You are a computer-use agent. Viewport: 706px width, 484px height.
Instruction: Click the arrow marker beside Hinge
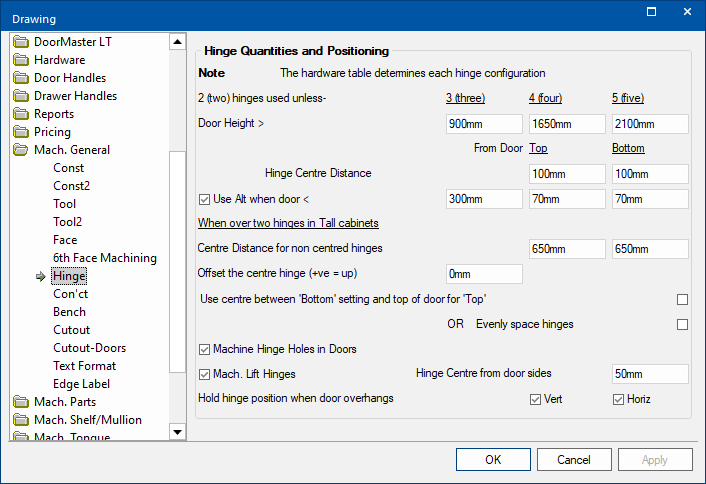pos(41,276)
